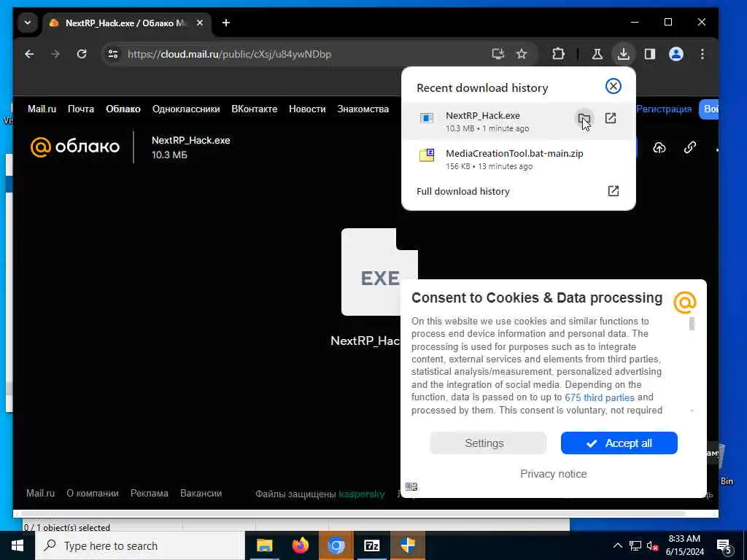Open Chrome extensions puzzle icon

(558, 54)
